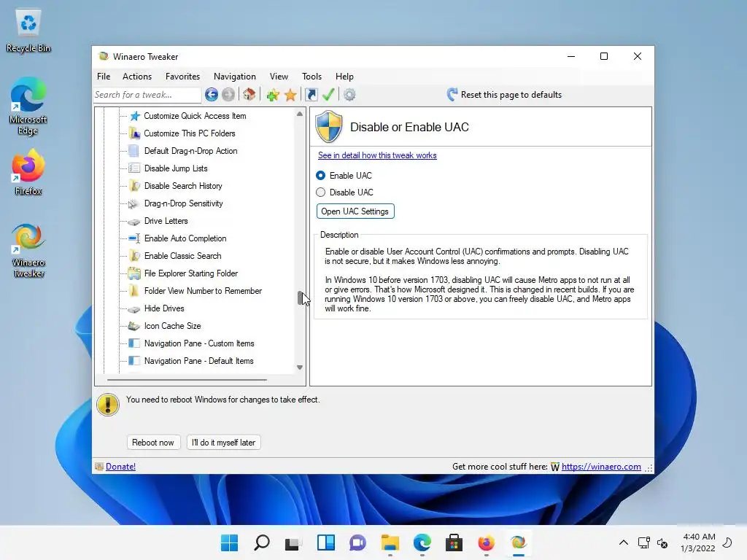Click the Reset page curved arrow icon
The height and width of the screenshot is (560, 747).
point(452,94)
